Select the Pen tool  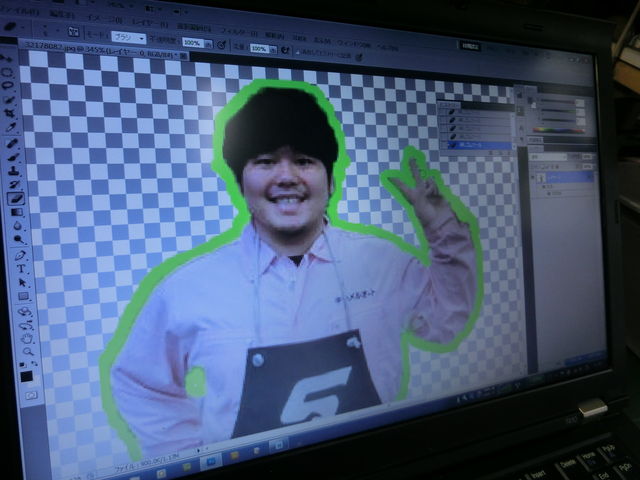[x=20, y=256]
